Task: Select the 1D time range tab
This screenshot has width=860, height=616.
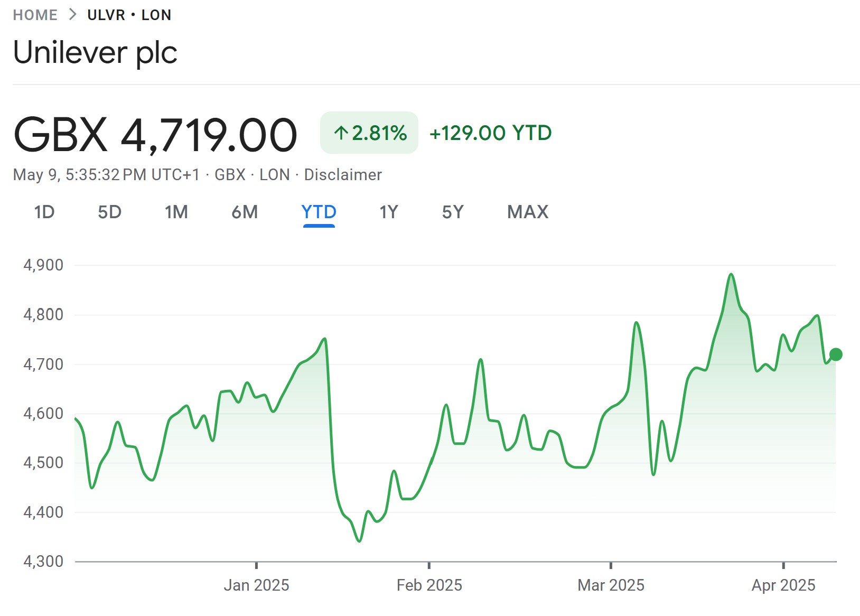Action: click(44, 212)
